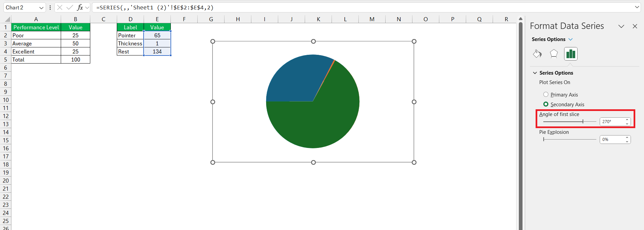644x230 pixels.
Task: Click the cell containing Average
Action: click(x=36, y=43)
